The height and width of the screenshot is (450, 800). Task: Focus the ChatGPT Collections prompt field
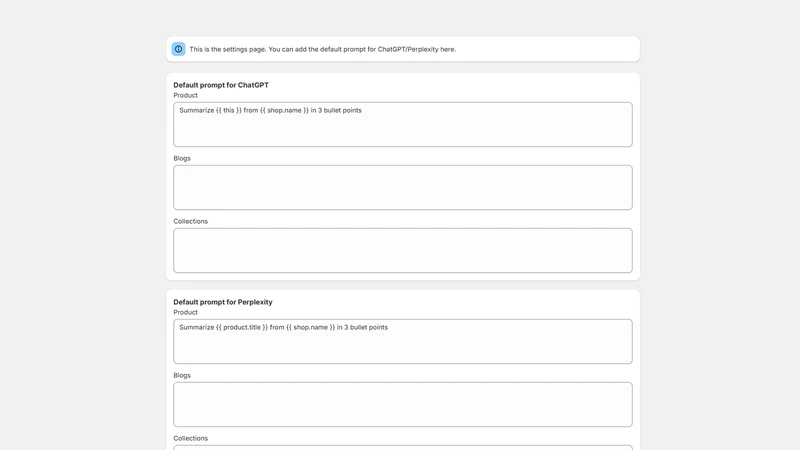403,251
